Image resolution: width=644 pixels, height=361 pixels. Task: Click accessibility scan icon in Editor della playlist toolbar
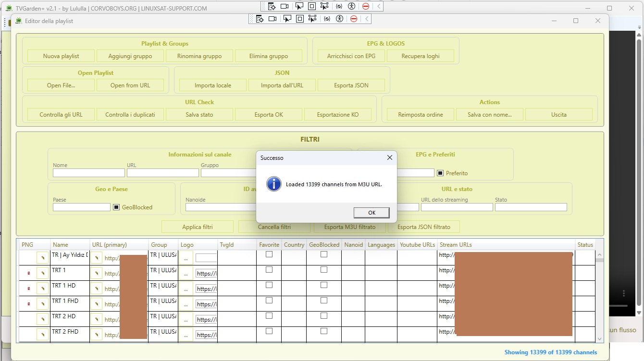(340, 19)
